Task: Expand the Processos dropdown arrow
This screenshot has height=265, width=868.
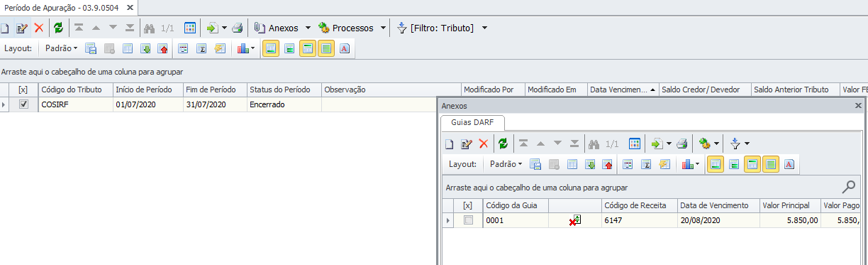Action: [383, 28]
